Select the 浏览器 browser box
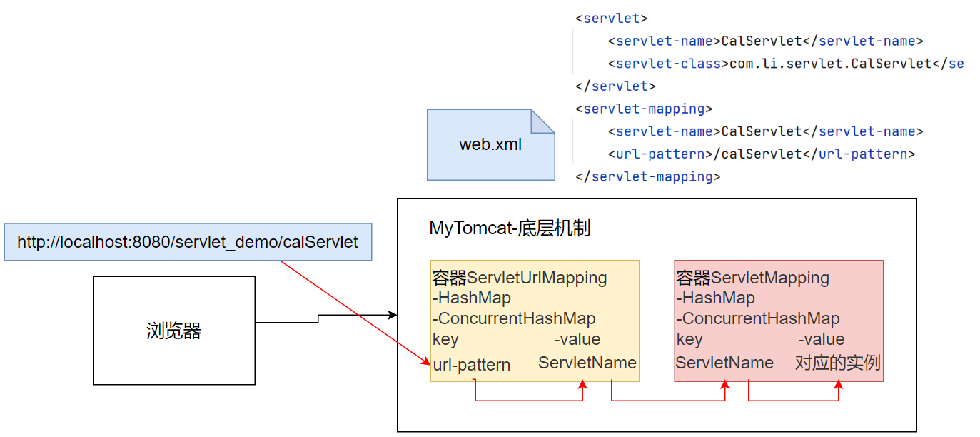Screen dimensions: 980x437 [x=174, y=331]
